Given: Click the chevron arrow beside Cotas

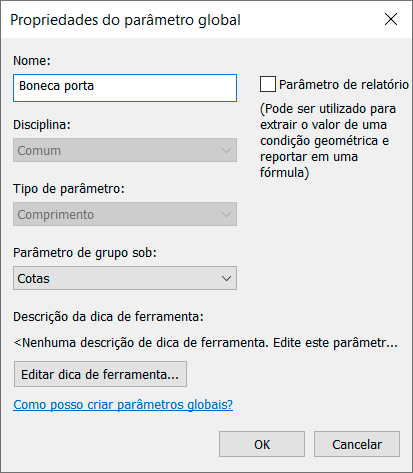Looking at the screenshot, I should [226, 278].
